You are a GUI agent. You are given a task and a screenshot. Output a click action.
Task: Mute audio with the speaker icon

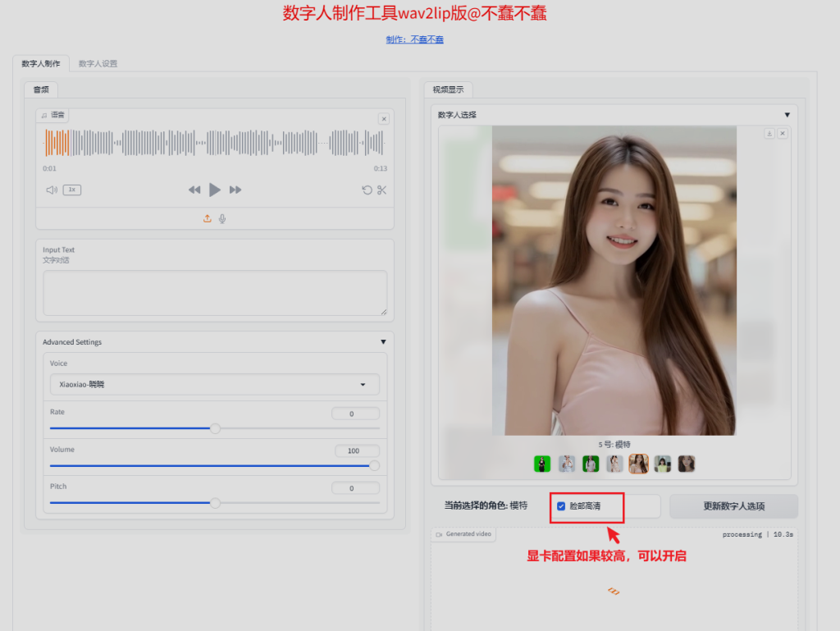[x=52, y=190]
